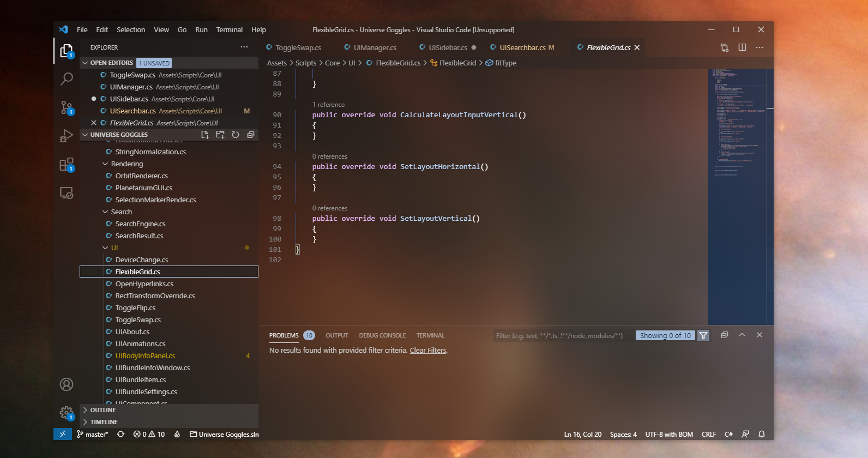868x458 pixels.
Task: Toggle the Problems filter funnel button
Action: (703, 335)
